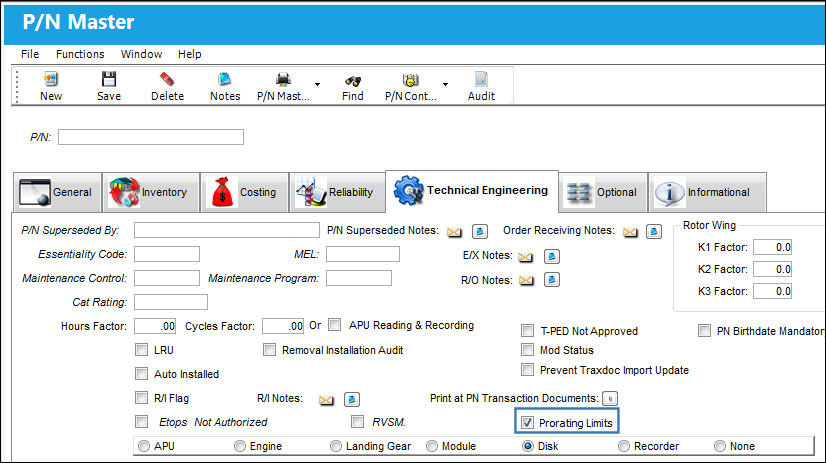This screenshot has width=826, height=463.
Task: Select the Technical Engineering tab
Action: click(472, 191)
